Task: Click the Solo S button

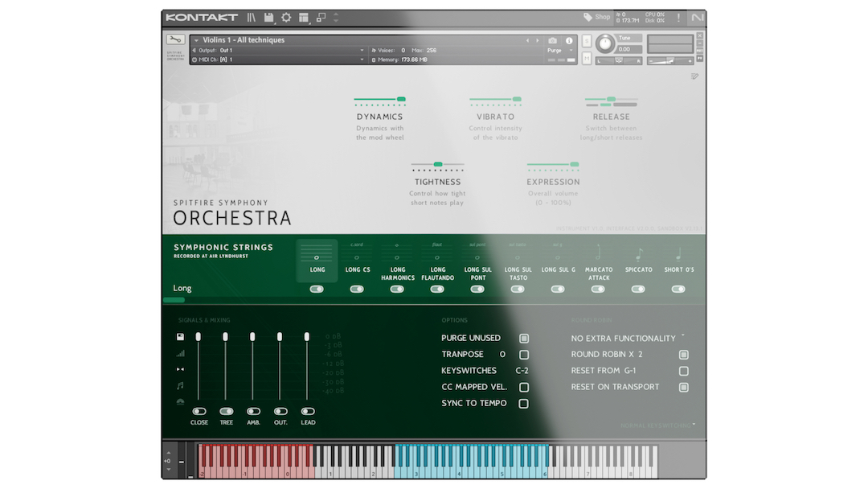Action: point(587,41)
